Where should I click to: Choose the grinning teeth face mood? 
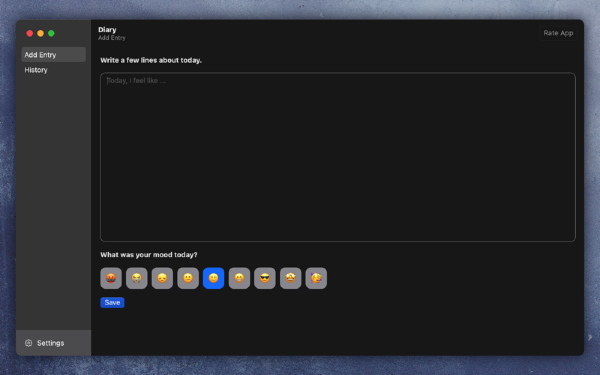point(239,278)
